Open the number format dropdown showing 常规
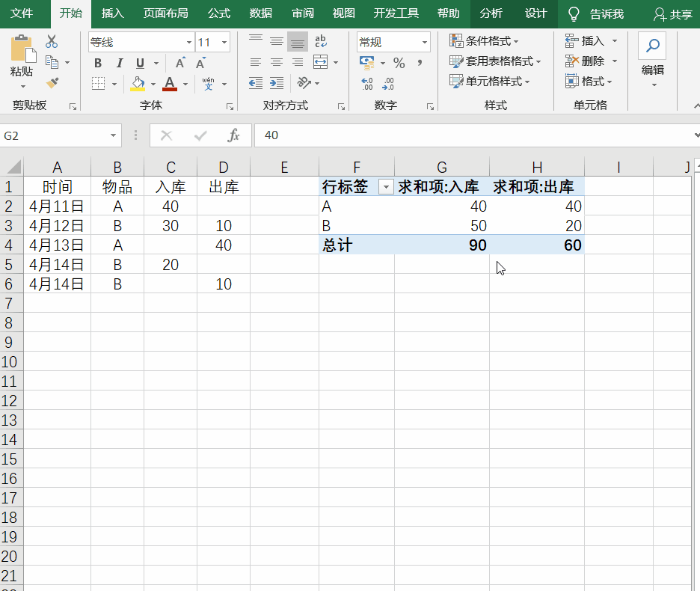The image size is (700, 591). tap(423, 41)
